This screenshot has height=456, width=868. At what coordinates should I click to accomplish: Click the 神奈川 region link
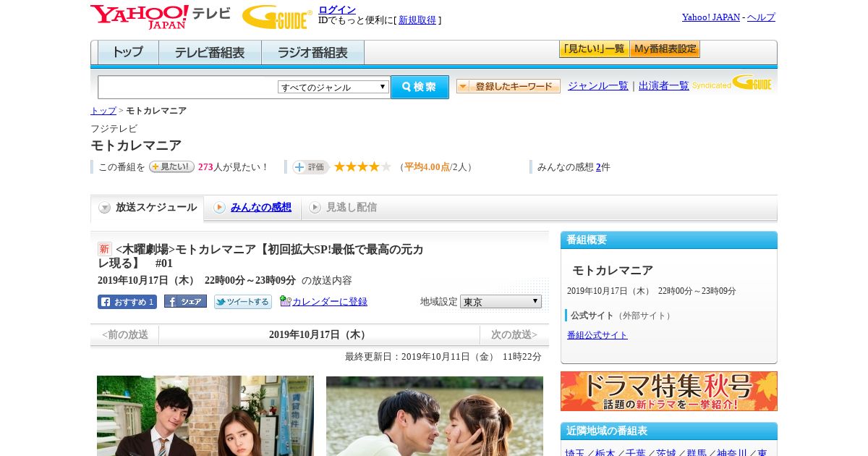(x=732, y=452)
